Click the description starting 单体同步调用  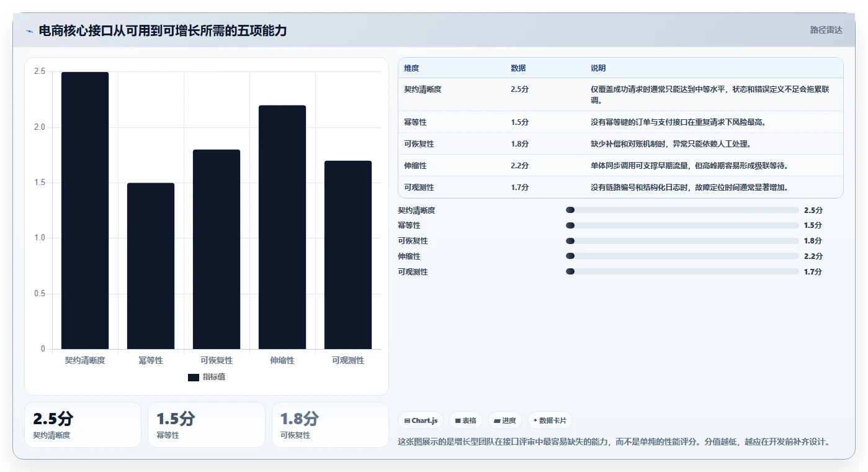689,166
